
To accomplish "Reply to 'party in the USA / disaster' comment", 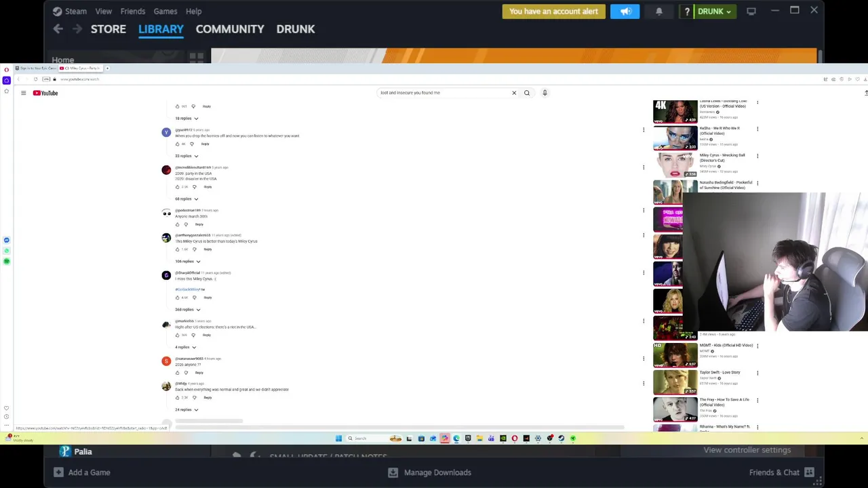I will (x=208, y=187).
